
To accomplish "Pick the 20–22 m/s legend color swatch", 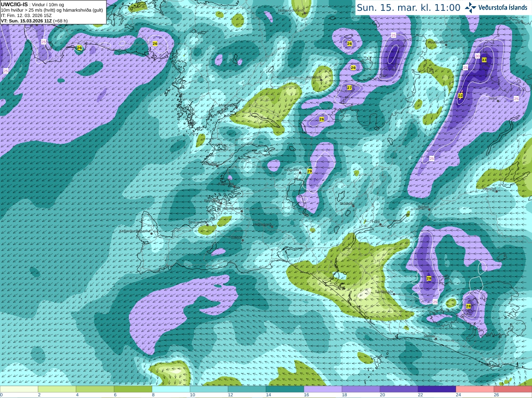I will 399,389.
